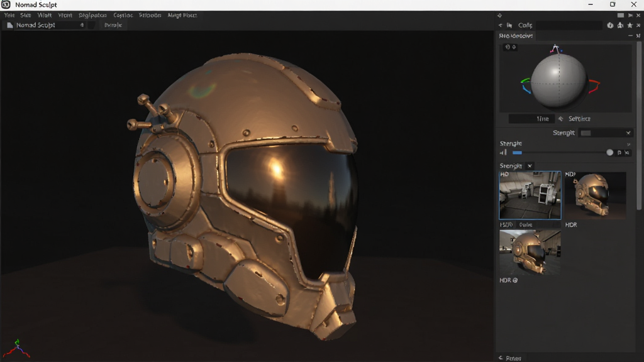This screenshot has height=362, width=644.
Task: Open the first menu, 'Yele', in the menu bar
Action: pos(9,15)
